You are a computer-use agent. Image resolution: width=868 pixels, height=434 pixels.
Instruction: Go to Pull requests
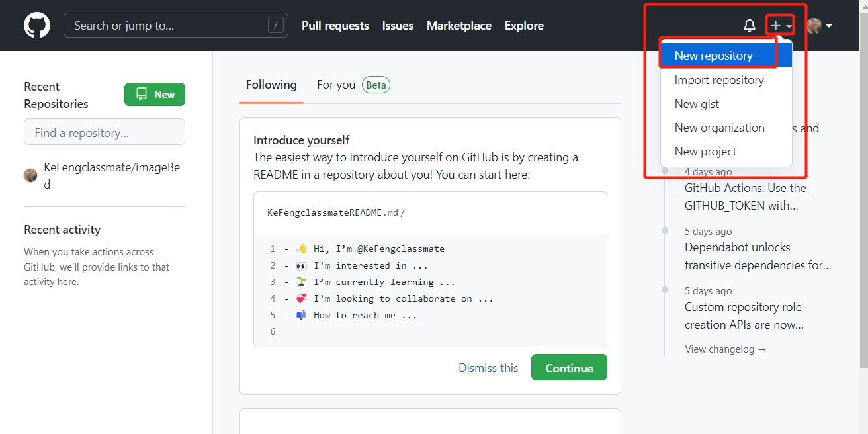point(335,26)
